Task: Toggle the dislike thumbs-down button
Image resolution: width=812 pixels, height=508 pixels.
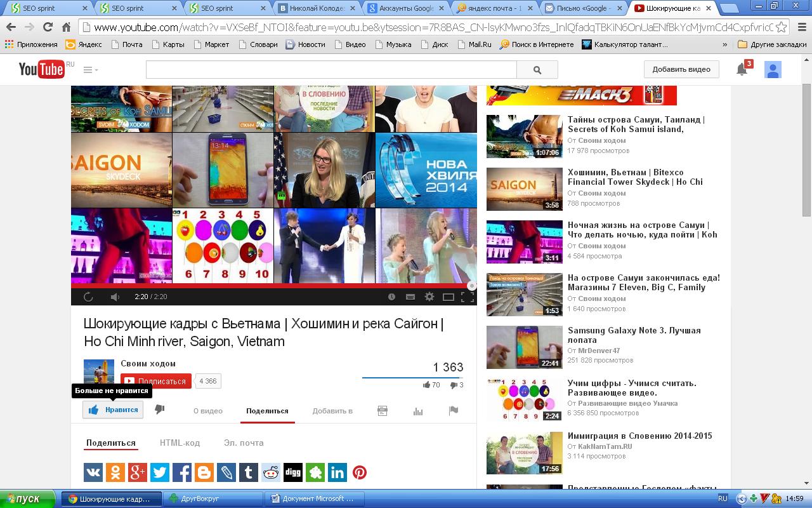Action: [160, 410]
